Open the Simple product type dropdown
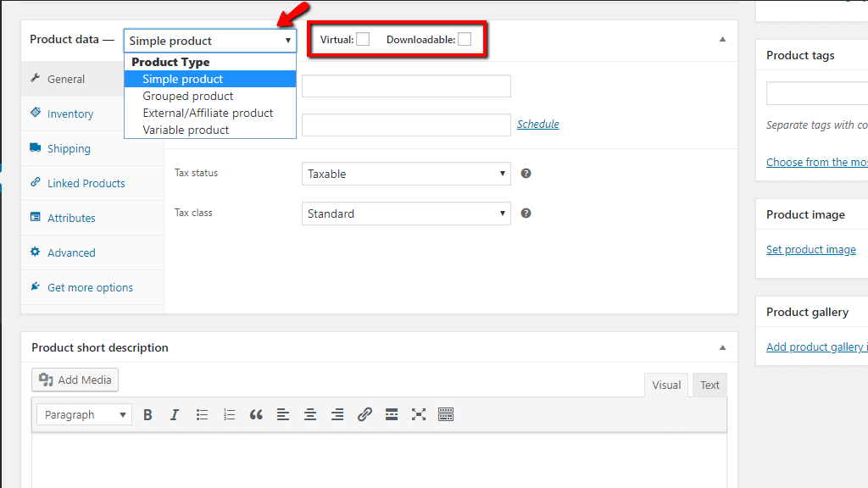The image size is (868, 488). [210, 41]
